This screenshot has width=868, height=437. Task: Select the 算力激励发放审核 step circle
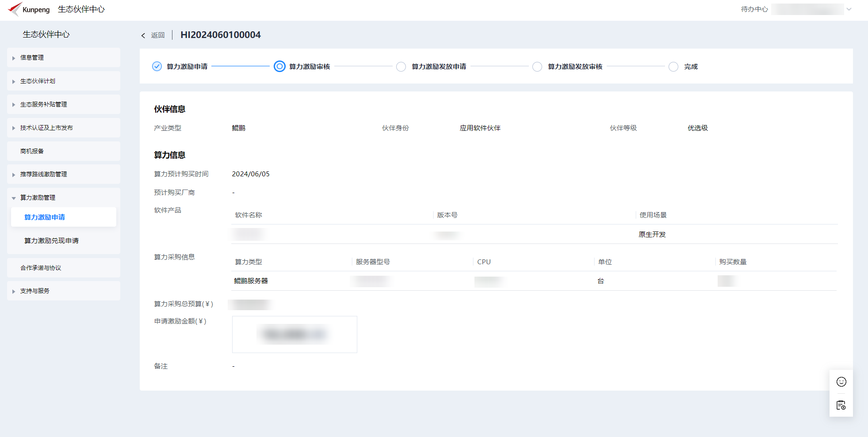[537, 67]
